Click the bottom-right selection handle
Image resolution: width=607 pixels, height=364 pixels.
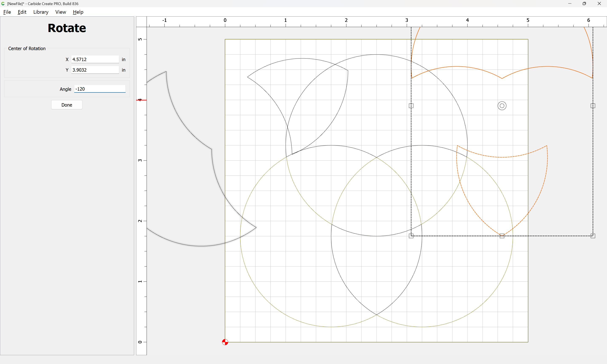593,236
